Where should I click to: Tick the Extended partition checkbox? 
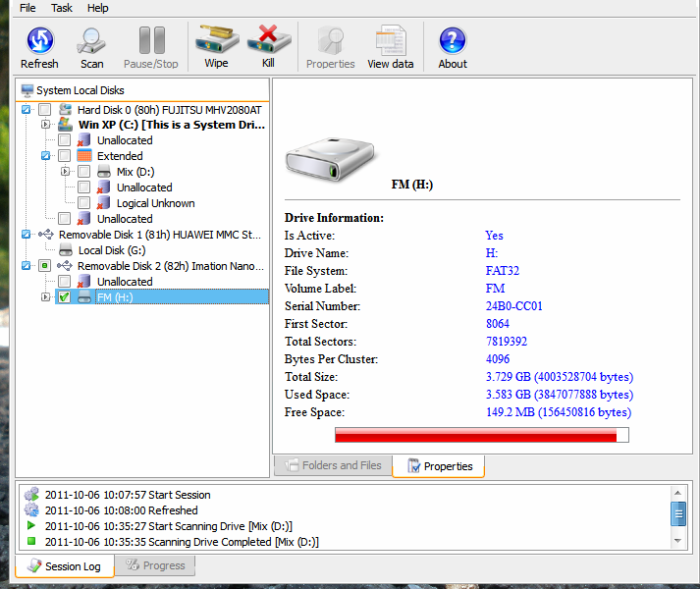[64, 155]
